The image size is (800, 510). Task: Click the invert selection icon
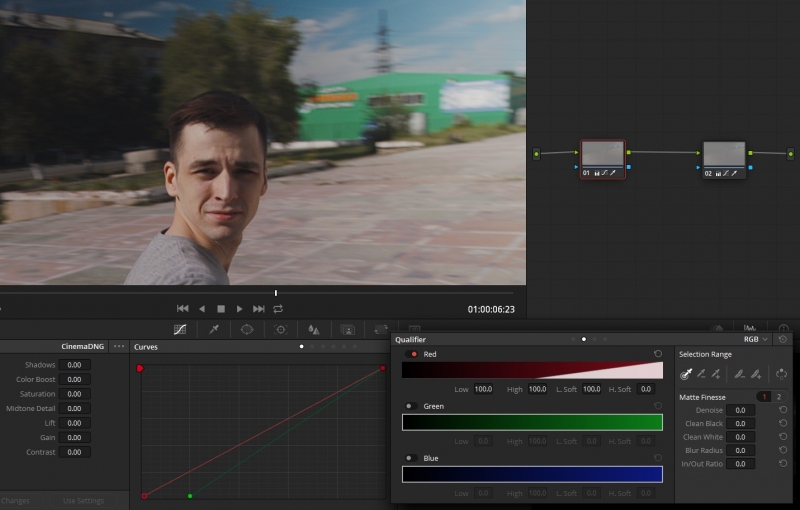(x=782, y=374)
